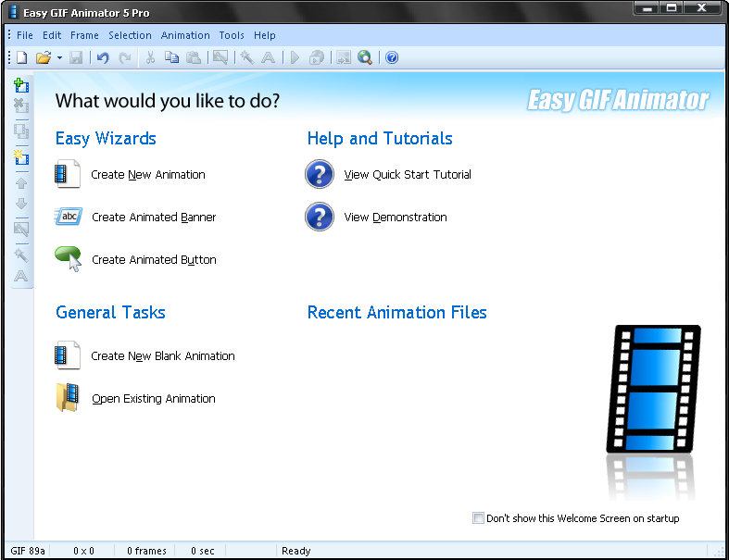Click the large filmstrip logo image
This screenshot has width=729, height=560.
[x=654, y=389]
